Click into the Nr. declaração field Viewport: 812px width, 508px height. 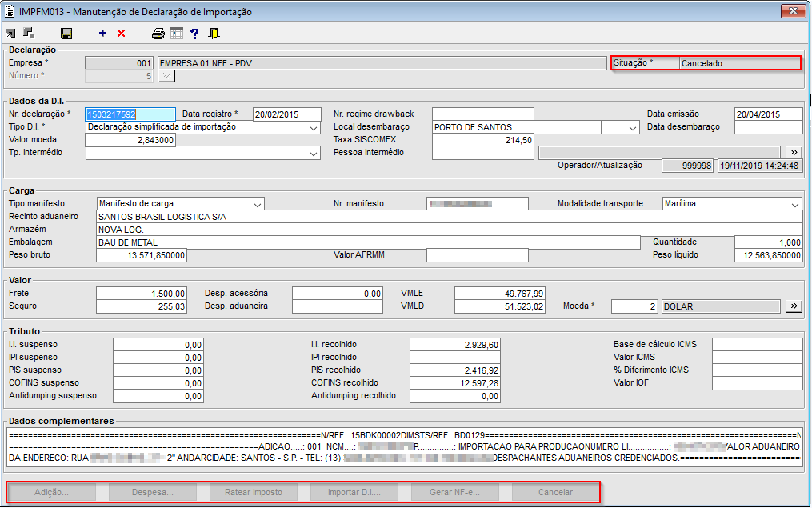130,114
